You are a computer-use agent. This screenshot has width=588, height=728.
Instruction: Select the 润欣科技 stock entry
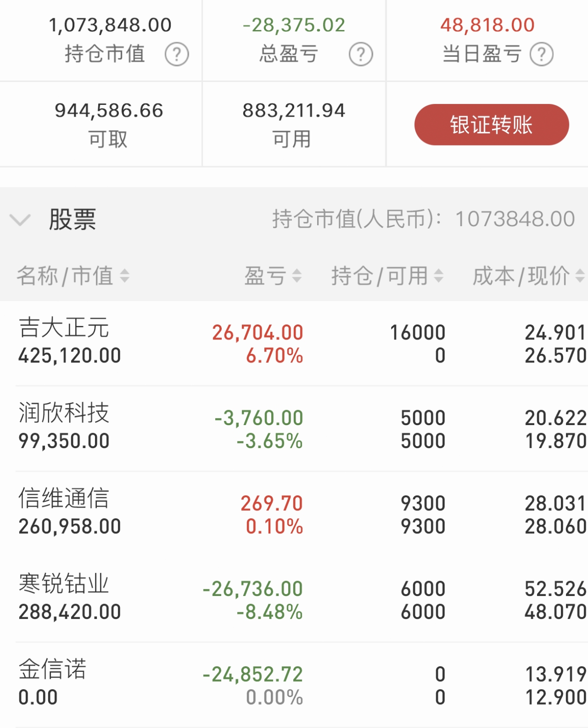294,428
